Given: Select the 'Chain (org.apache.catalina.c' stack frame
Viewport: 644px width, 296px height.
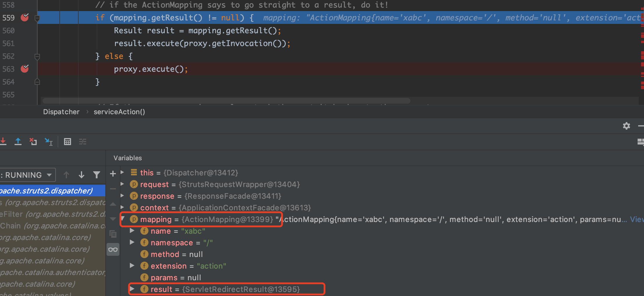Looking at the screenshot, I should [x=53, y=226].
